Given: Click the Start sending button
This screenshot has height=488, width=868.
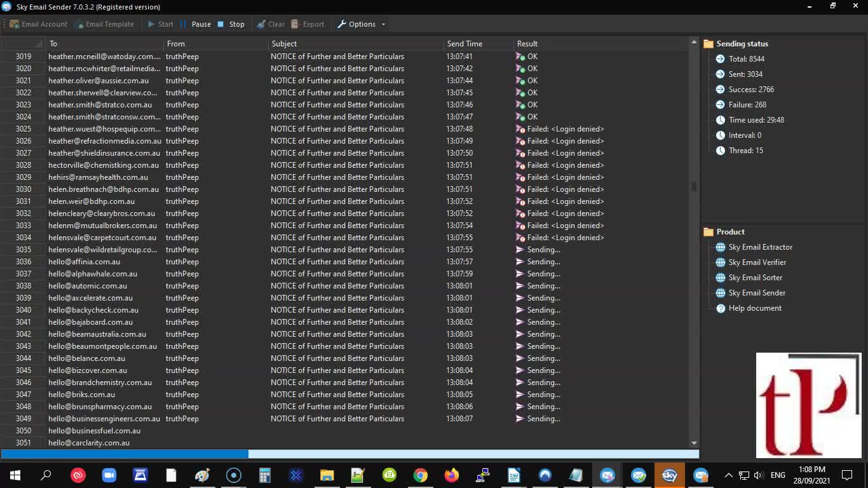Looking at the screenshot, I should pos(160,24).
